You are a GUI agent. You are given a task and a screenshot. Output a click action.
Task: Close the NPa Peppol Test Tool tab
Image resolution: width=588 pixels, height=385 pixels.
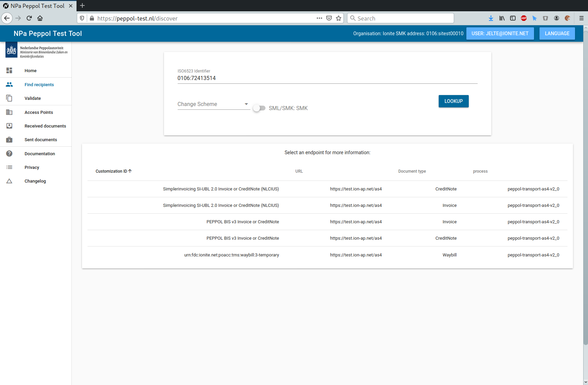click(x=71, y=6)
